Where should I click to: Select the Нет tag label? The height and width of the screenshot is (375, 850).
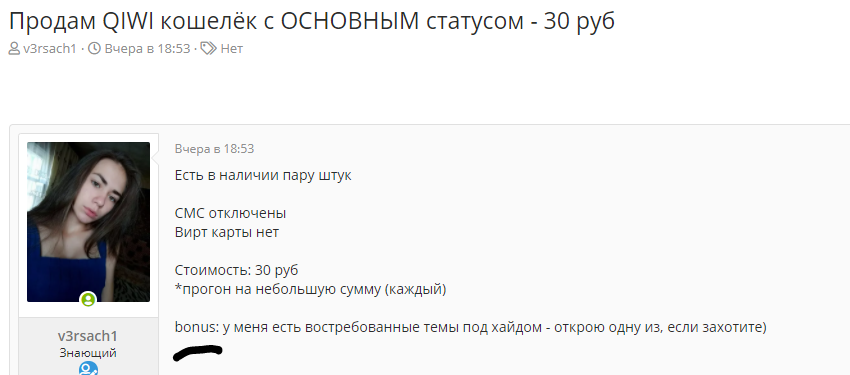pos(231,49)
